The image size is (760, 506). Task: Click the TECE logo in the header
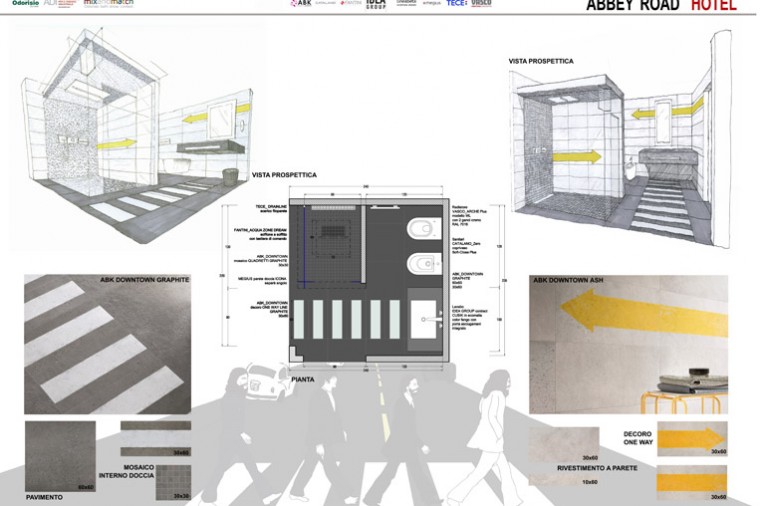[456, 4]
